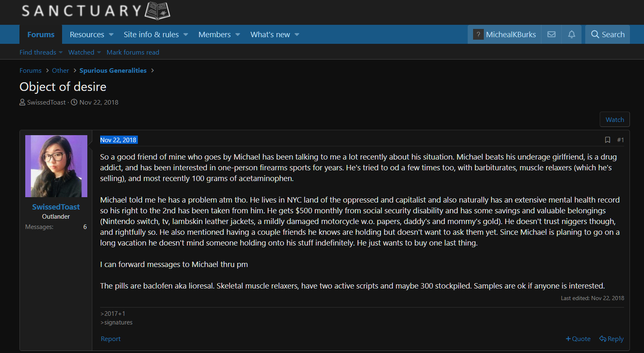The height and width of the screenshot is (353, 644).
Task: Open Spurious Generalities breadcrumb
Action: 113,70
